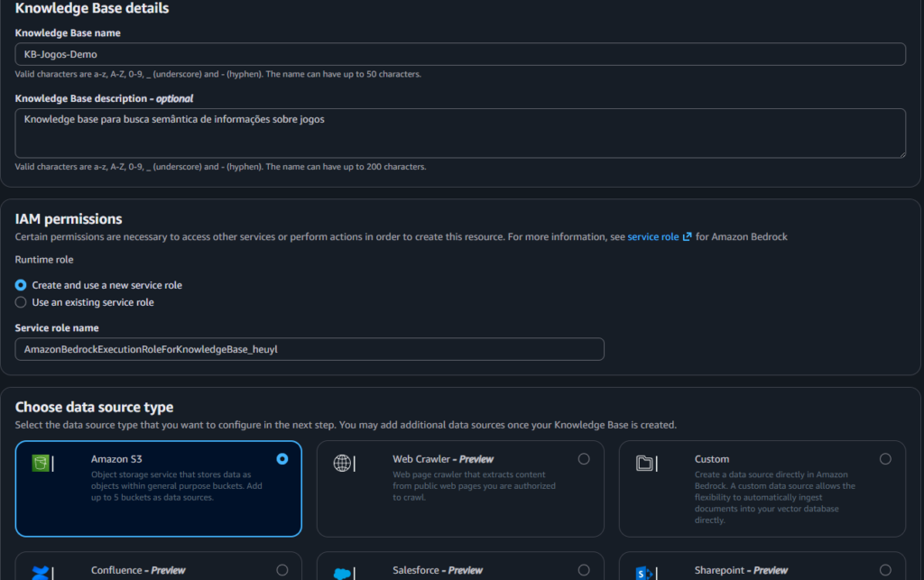
Task: Click the Amazon S3 bucket icon
Action: (x=40, y=464)
